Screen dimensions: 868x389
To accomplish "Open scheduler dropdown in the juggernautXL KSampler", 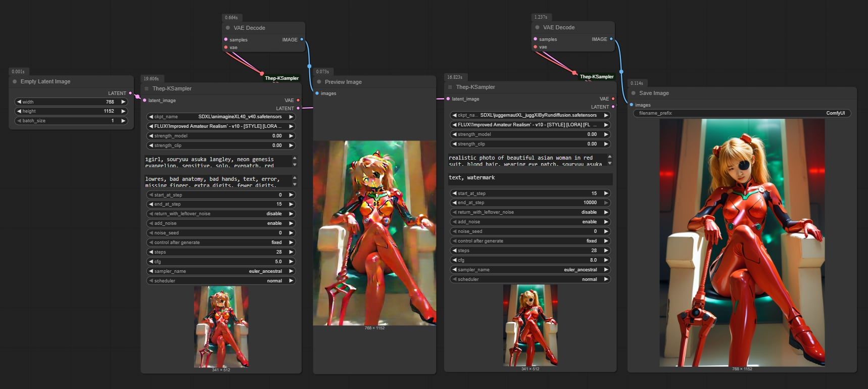I will 530,279.
